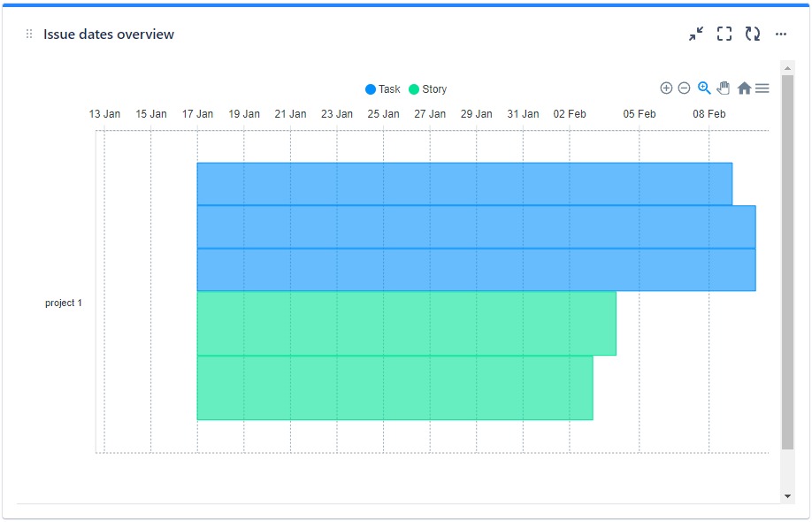Screen dimensions: 812x522
Task: Click the scrollbar down arrow
Action: tap(787, 496)
